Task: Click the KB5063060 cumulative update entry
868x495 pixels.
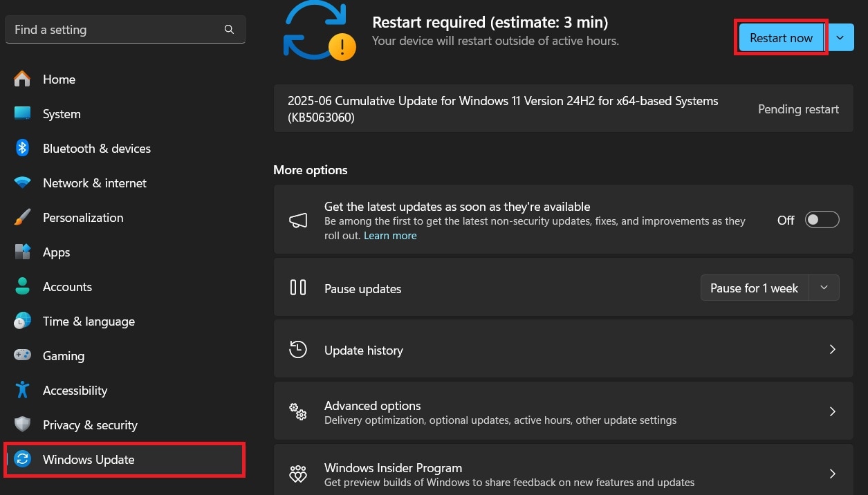Action: (564, 109)
